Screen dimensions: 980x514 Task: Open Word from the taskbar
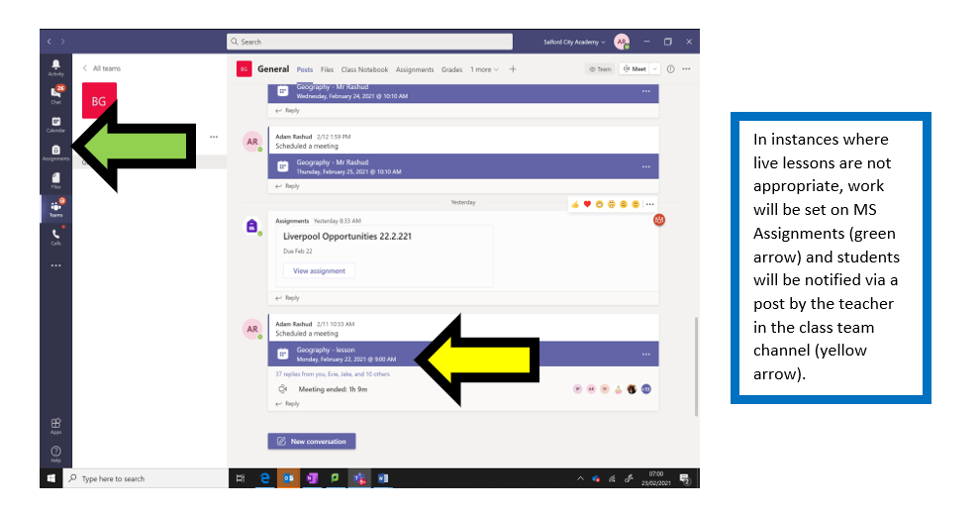(x=382, y=478)
